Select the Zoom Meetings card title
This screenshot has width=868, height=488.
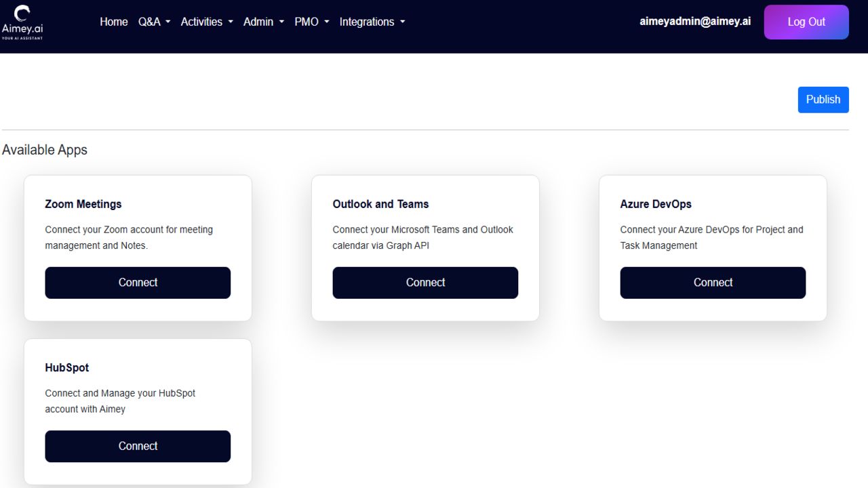(83, 204)
